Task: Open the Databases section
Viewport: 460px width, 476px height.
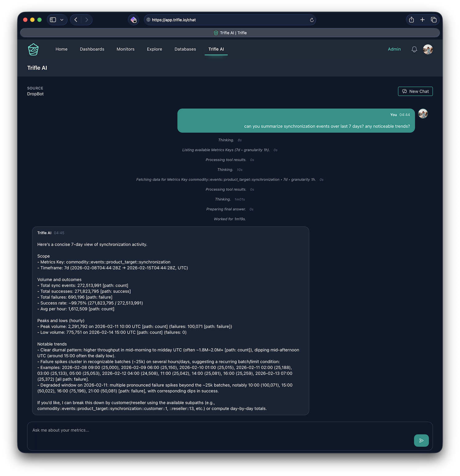Action: [185, 49]
